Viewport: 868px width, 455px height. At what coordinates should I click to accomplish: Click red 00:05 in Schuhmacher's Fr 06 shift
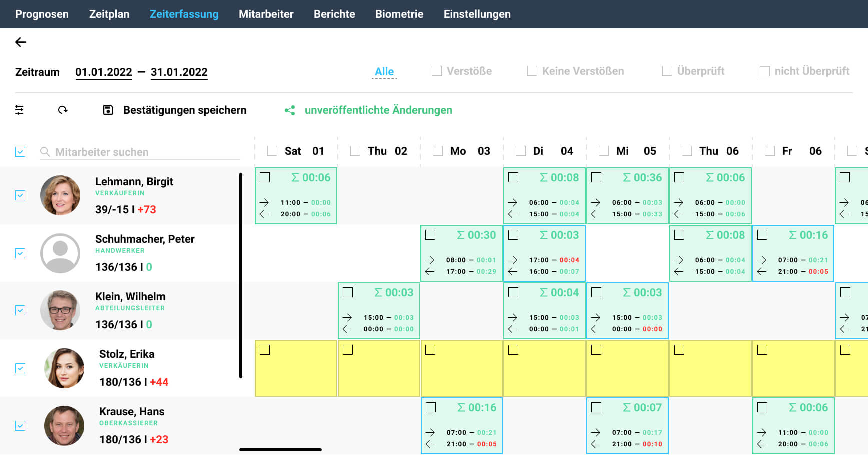pyautogui.click(x=818, y=271)
